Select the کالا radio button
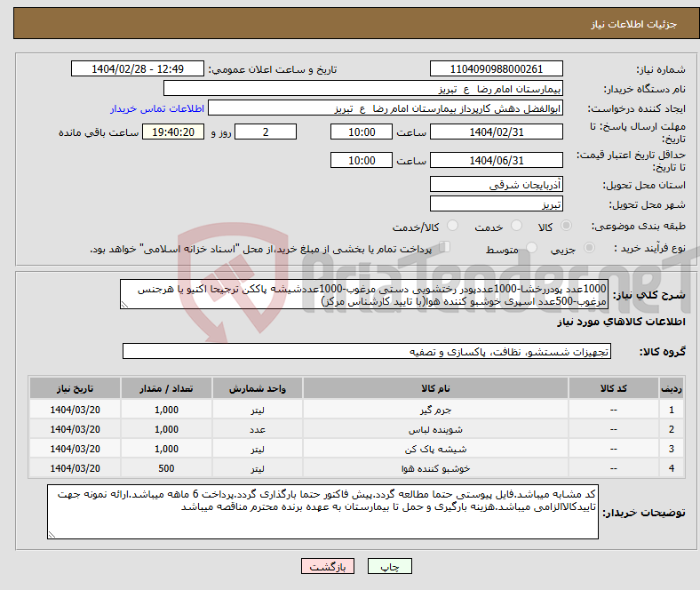The image size is (700, 590). [566, 226]
